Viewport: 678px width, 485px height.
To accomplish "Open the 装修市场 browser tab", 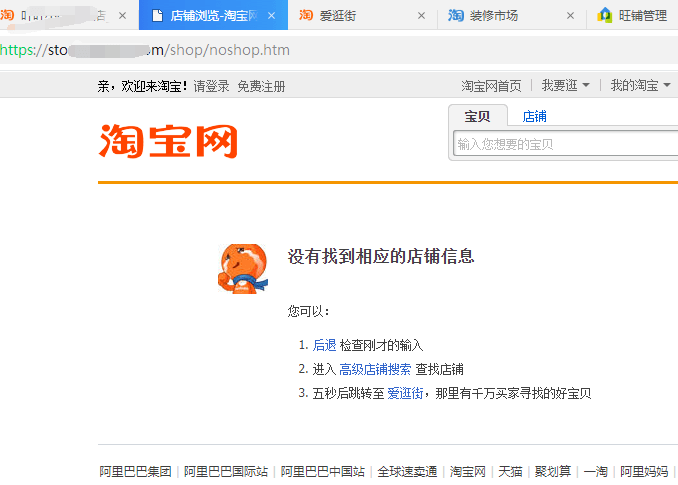I will click(512, 16).
